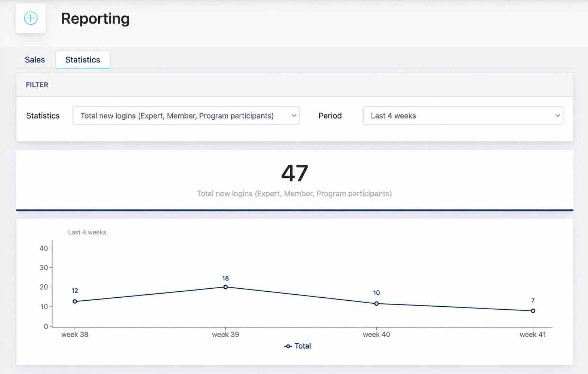Click the data label 12 above week 38

(75, 291)
